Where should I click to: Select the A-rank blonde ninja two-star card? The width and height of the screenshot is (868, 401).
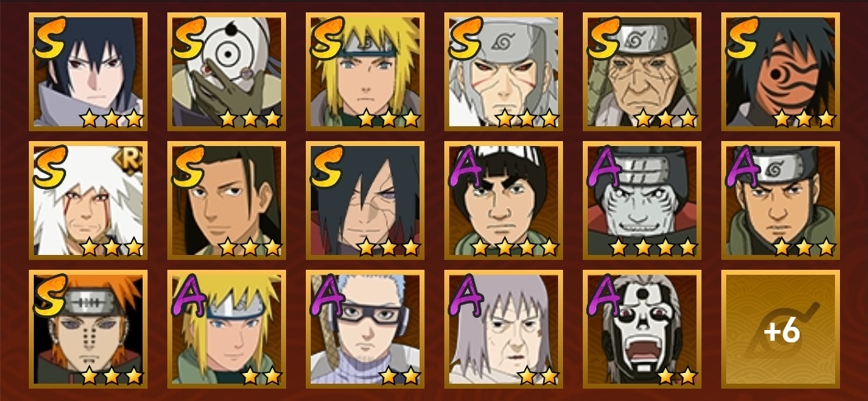227,329
